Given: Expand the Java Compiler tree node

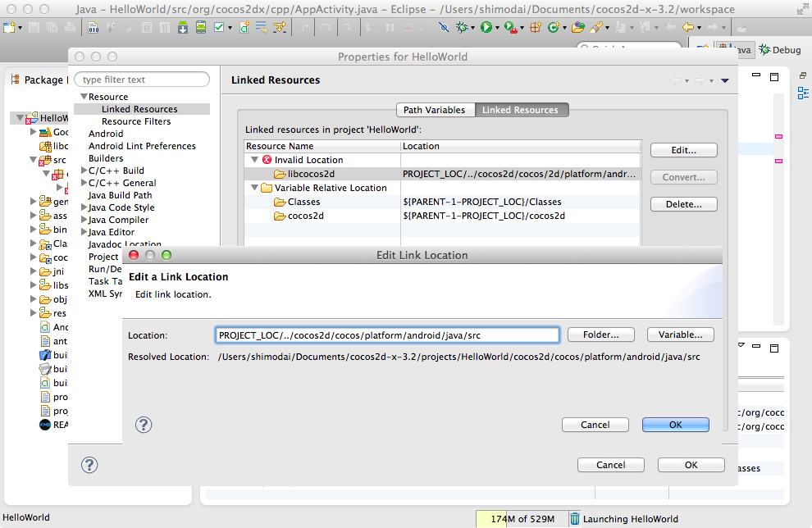Looking at the screenshot, I should pos(84,220).
